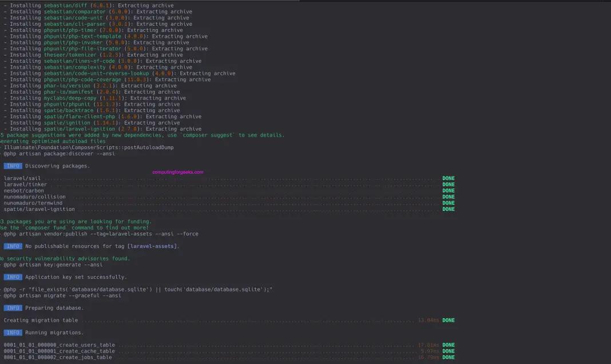Click the INFO badge beside Running migrations

[x=13, y=332]
